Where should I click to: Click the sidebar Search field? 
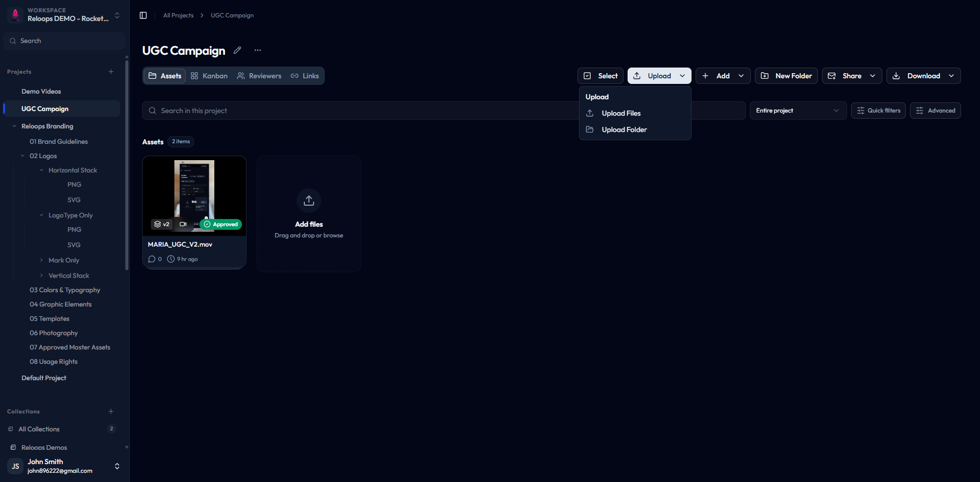pos(64,41)
